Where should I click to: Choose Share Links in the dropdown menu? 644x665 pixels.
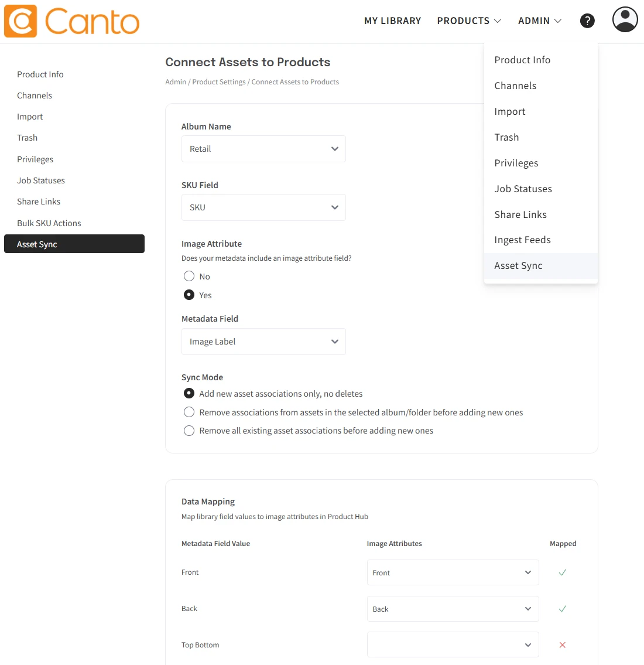tap(540, 214)
